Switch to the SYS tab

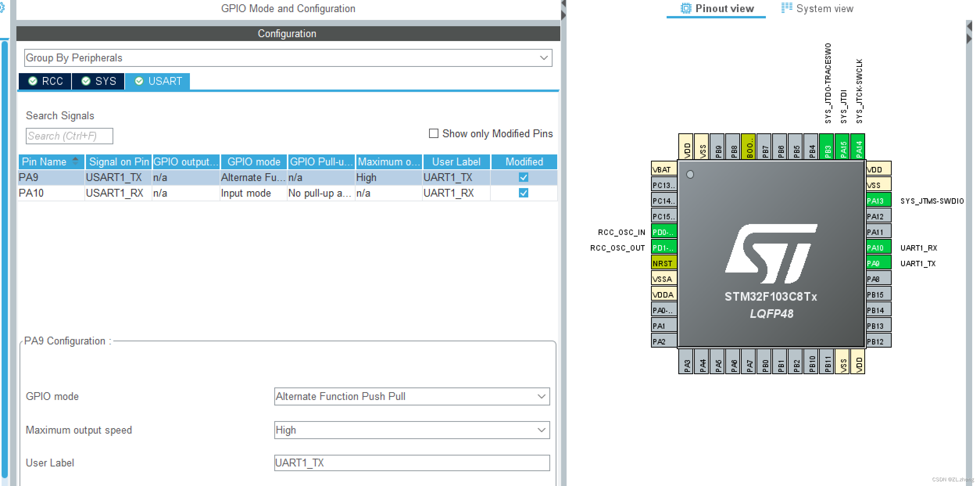pos(98,81)
